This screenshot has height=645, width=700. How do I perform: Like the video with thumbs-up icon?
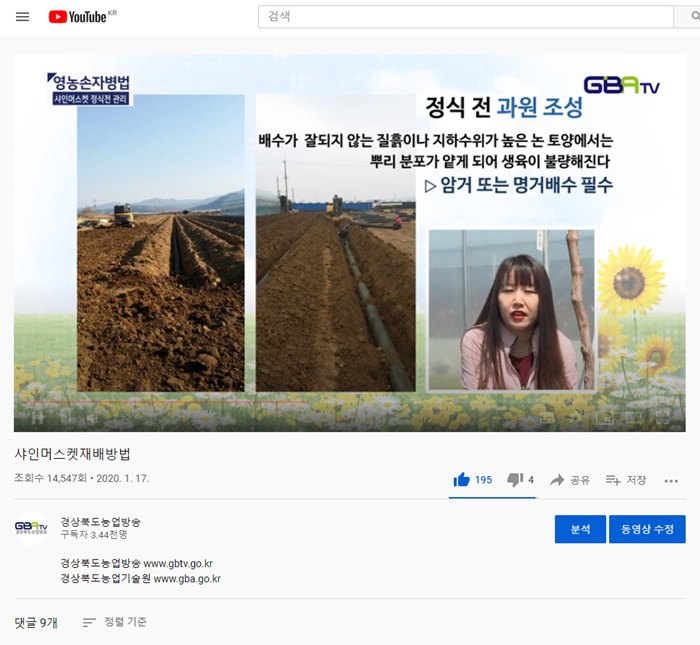(462, 480)
